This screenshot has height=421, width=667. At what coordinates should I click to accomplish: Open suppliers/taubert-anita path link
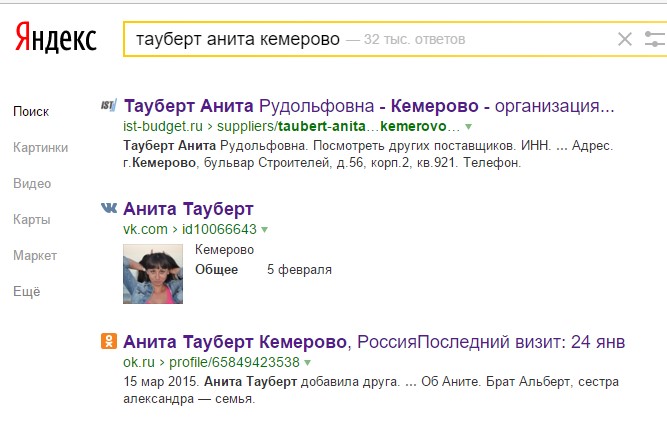coord(338,126)
